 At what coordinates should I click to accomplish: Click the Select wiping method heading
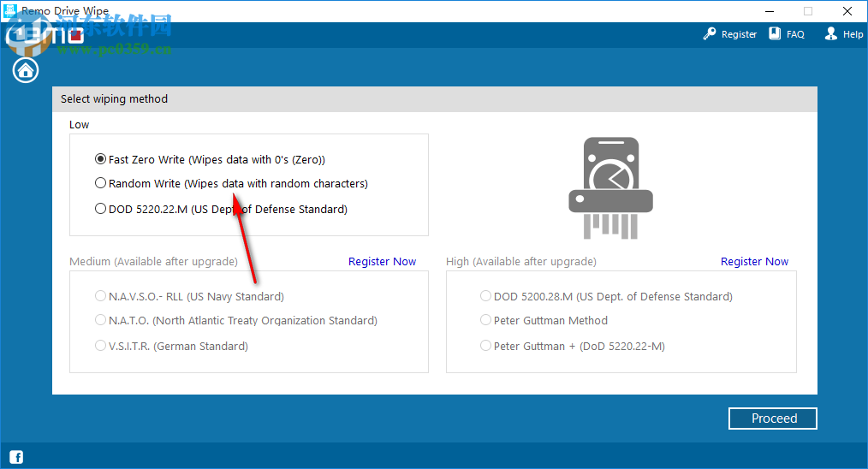pyautogui.click(x=114, y=98)
